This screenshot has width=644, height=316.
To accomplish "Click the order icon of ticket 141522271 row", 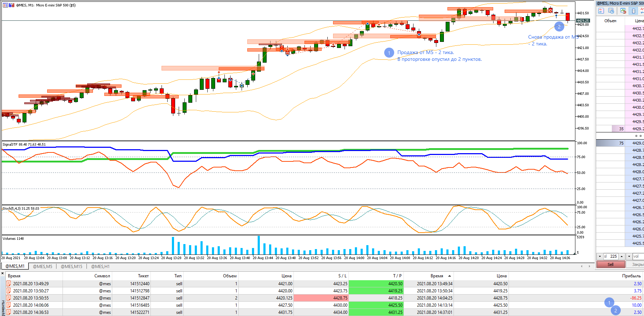I will pyautogui.click(x=9, y=312).
